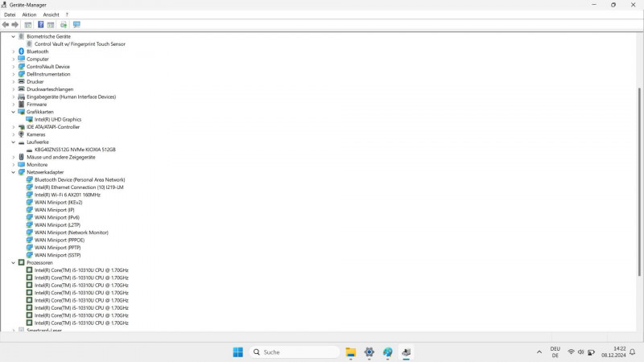Select WAN Miniport (Network Monitor)
Viewport: 644px width, 362px height.
point(72,232)
